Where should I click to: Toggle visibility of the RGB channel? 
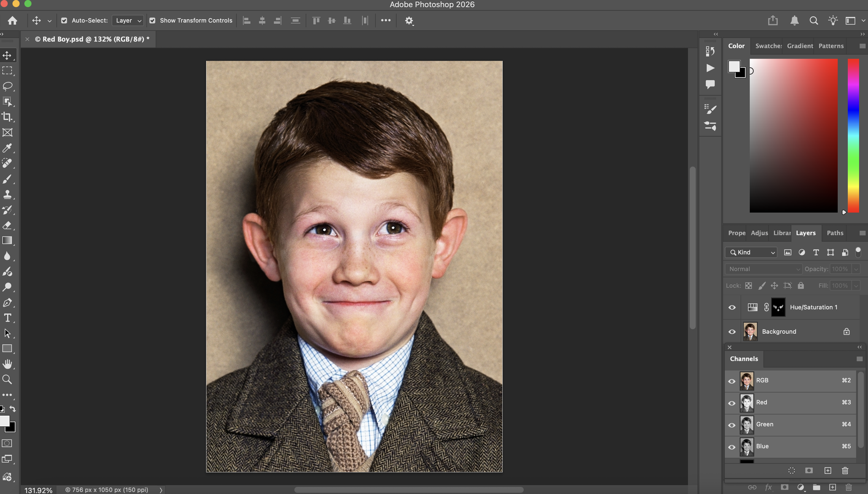tap(732, 381)
